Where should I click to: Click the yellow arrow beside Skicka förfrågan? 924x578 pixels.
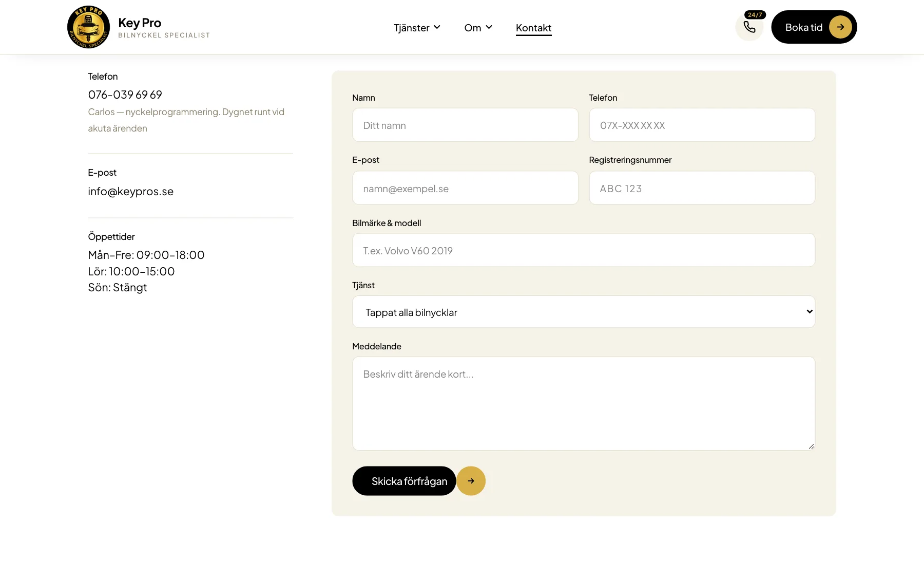point(471,481)
